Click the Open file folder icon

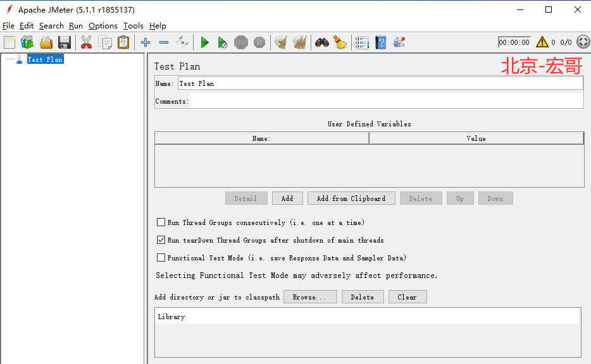tap(46, 42)
